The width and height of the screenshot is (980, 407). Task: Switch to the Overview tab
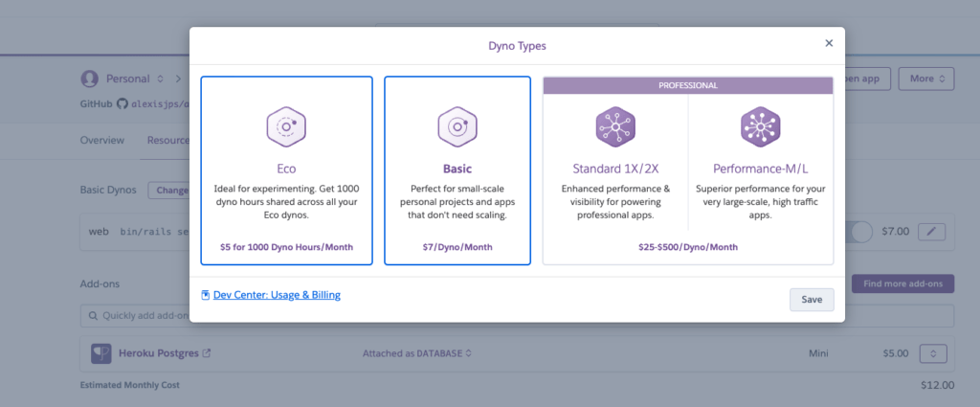click(101, 140)
